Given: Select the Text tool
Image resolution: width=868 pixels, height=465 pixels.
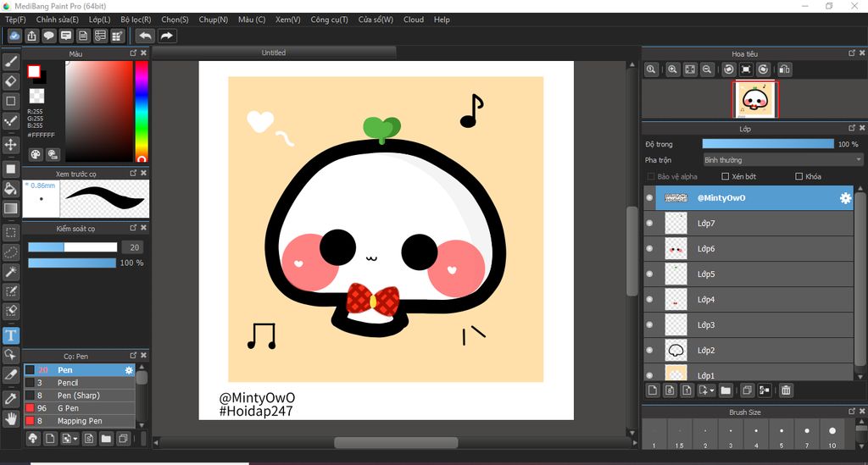Looking at the screenshot, I should (11, 335).
